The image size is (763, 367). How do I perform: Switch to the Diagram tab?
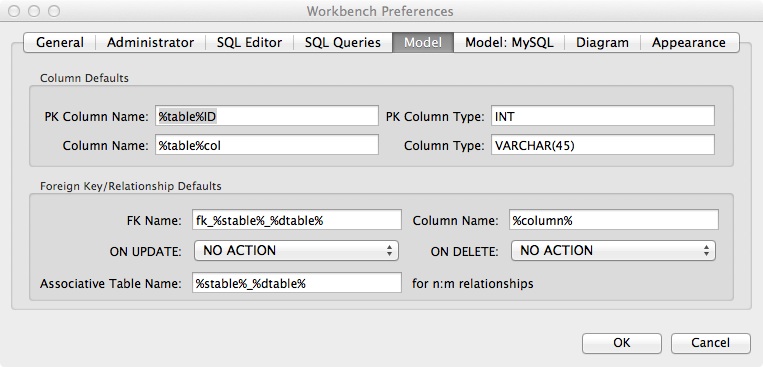coord(602,42)
